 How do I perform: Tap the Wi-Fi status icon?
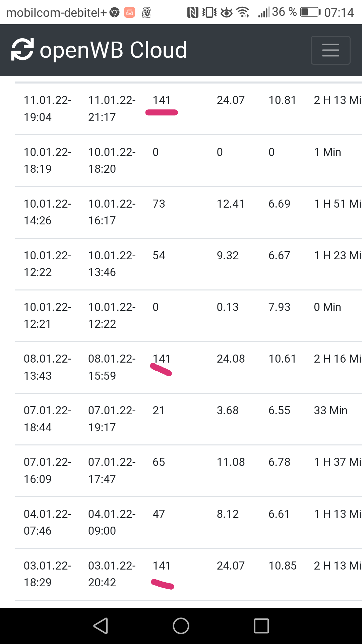[243, 12]
